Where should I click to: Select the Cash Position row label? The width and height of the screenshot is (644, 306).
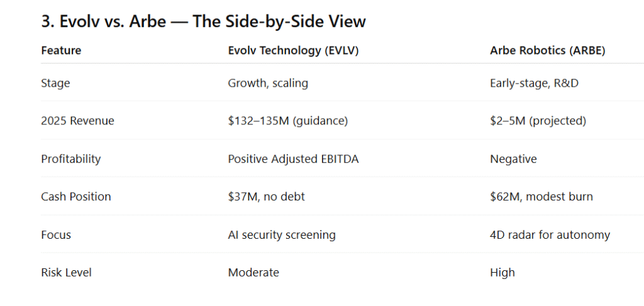[75, 197]
